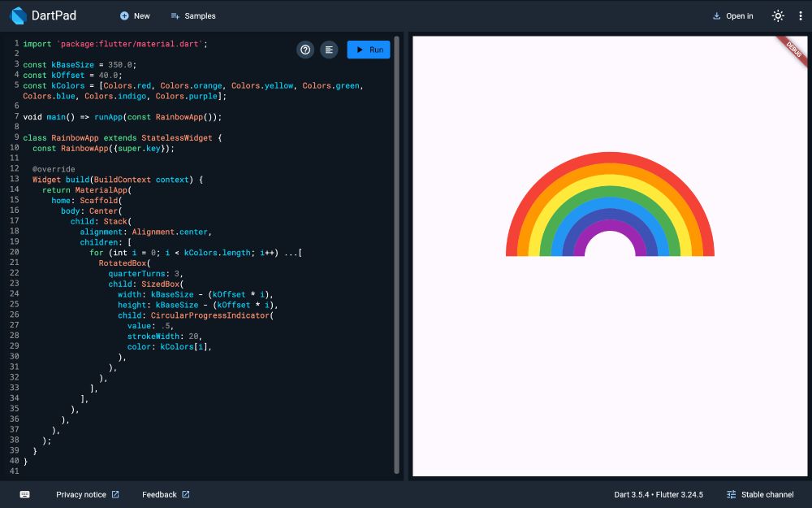Click 'CircularProgressIndicator(' on line 26
This screenshot has width=812, height=508.
212,315
